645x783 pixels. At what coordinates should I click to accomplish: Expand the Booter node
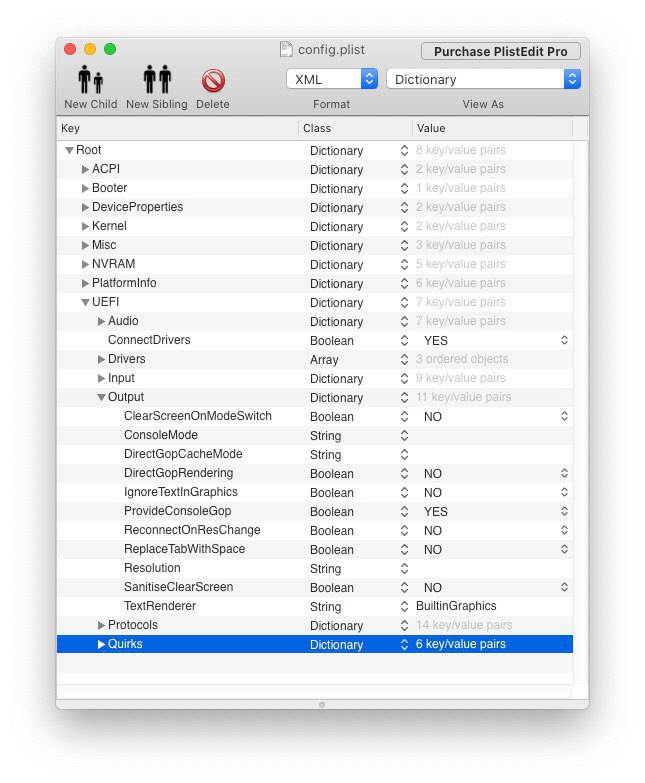click(x=85, y=188)
